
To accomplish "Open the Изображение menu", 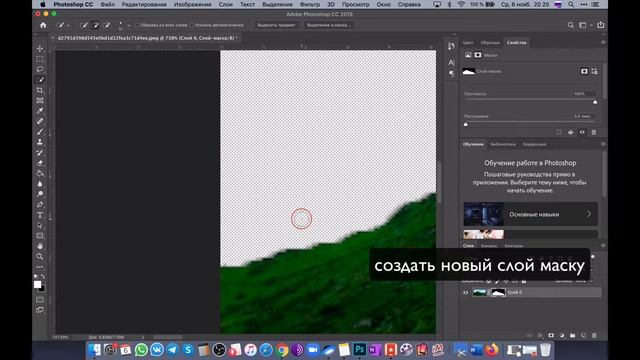I will tap(192, 4).
